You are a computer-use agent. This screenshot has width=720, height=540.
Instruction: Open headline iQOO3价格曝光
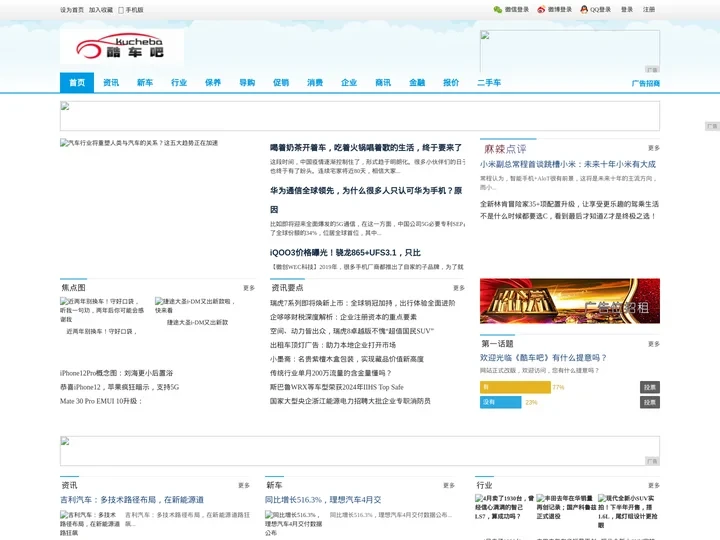[x=345, y=253]
